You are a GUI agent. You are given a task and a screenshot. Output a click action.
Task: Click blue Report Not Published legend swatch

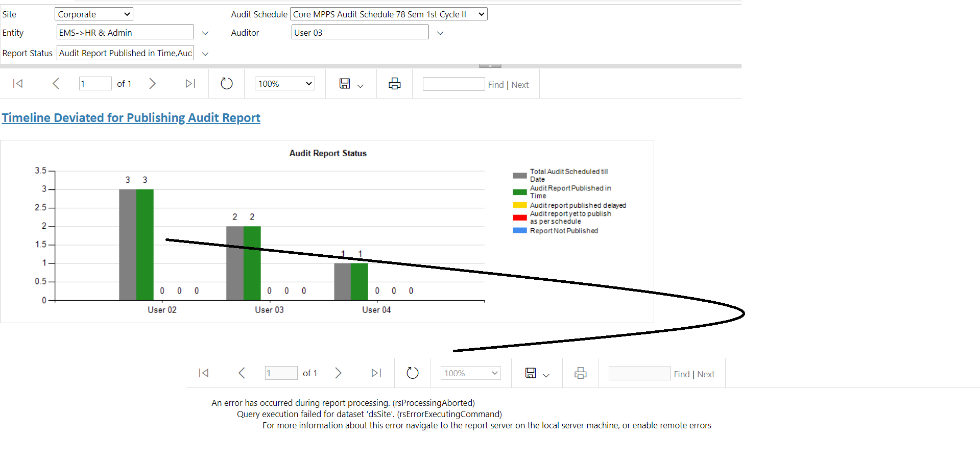pyautogui.click(x=520, y=231)
